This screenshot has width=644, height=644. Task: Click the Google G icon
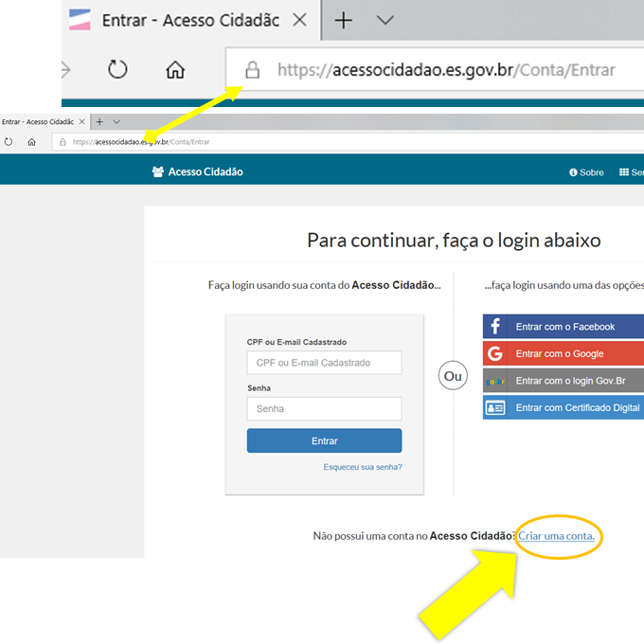point(495,353)
